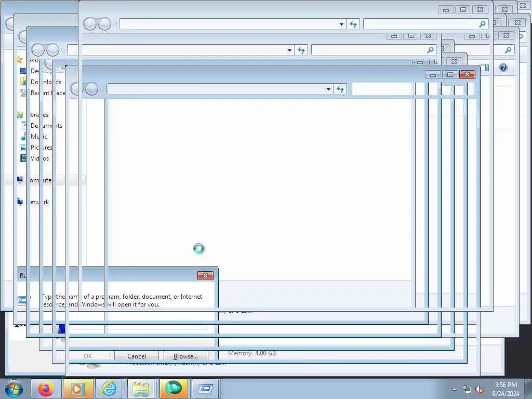The width and height of the screenshot is (532, 399).
Task: Click Back button in second cascaded window
Action: [37, 50]
